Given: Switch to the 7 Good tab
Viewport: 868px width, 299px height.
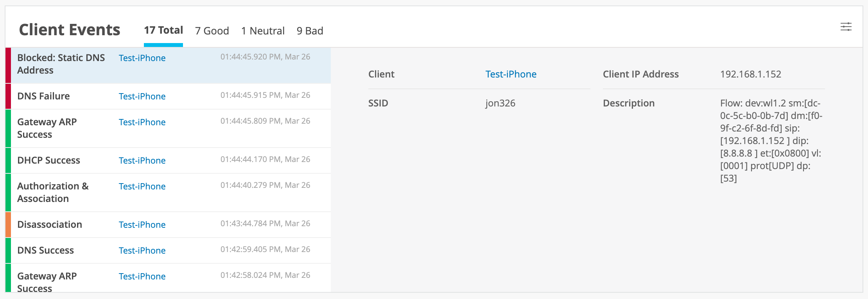Looking at the screenshot, I should pos(212,31).
